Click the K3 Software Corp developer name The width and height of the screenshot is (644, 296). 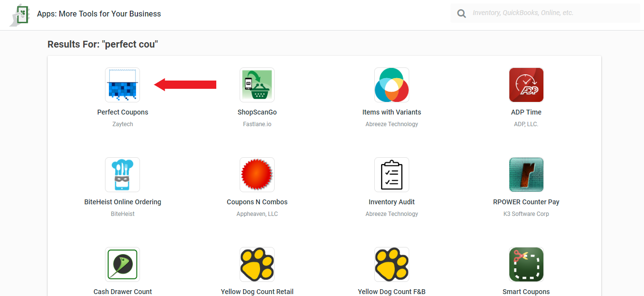pos(526,214)
